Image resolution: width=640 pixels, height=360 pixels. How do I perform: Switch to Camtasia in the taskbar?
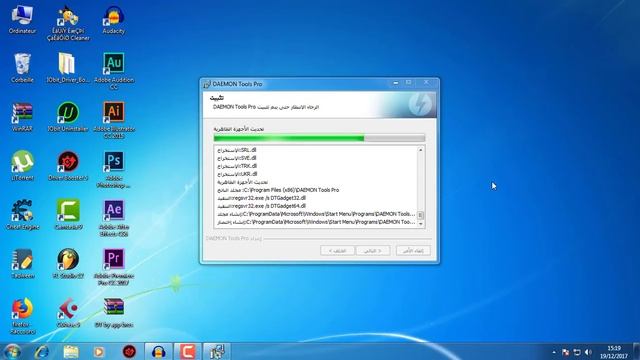pyautogui.click(x=188, y=351)
